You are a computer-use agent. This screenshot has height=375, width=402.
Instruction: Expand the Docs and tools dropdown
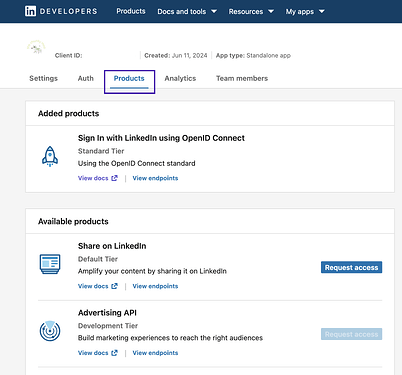187,12
